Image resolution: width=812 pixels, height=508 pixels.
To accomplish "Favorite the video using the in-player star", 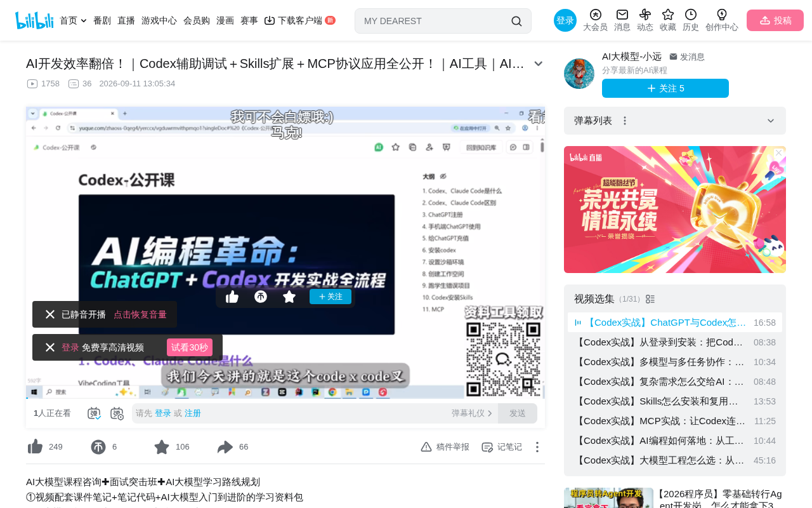I will pyautogui.click(x=289, y=297).
